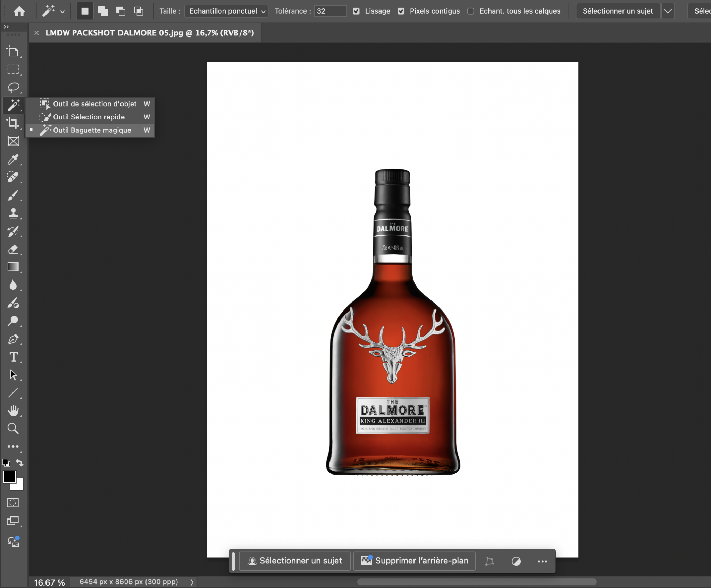Select the Pen tool
Viewport: 711px width, 588px height.
coord(13,339)
